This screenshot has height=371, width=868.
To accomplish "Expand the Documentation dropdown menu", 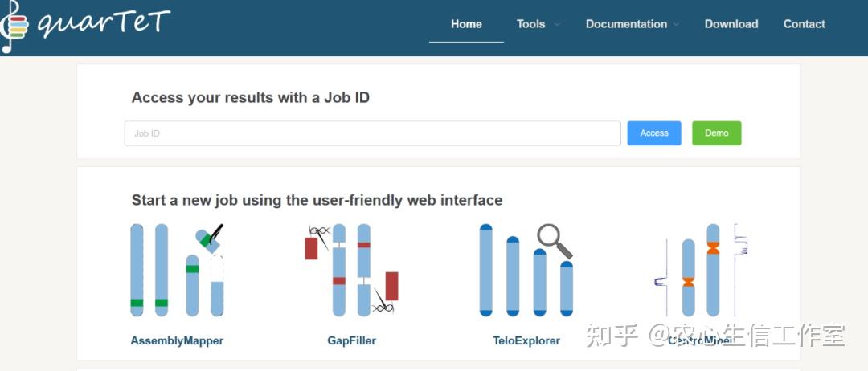I will point(632,24).
